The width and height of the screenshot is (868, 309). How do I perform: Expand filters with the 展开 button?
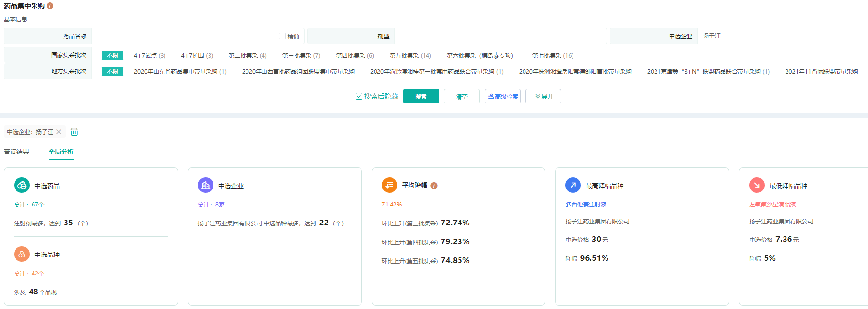tap(543, 96)
